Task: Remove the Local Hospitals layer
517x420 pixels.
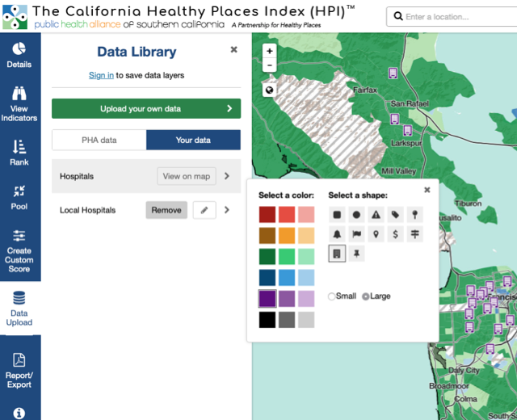Action: click(166, 210)
